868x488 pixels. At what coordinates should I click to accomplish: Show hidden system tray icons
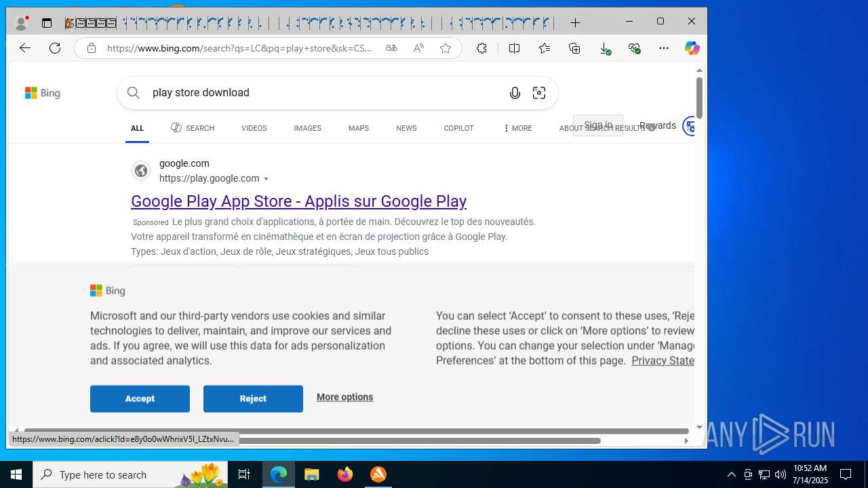(732, 474)
